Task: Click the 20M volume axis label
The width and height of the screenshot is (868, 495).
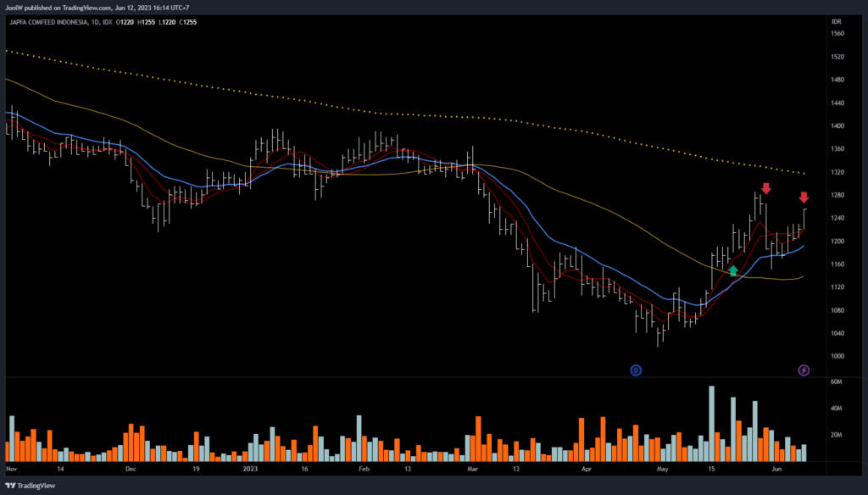Action: pos(836,435)
